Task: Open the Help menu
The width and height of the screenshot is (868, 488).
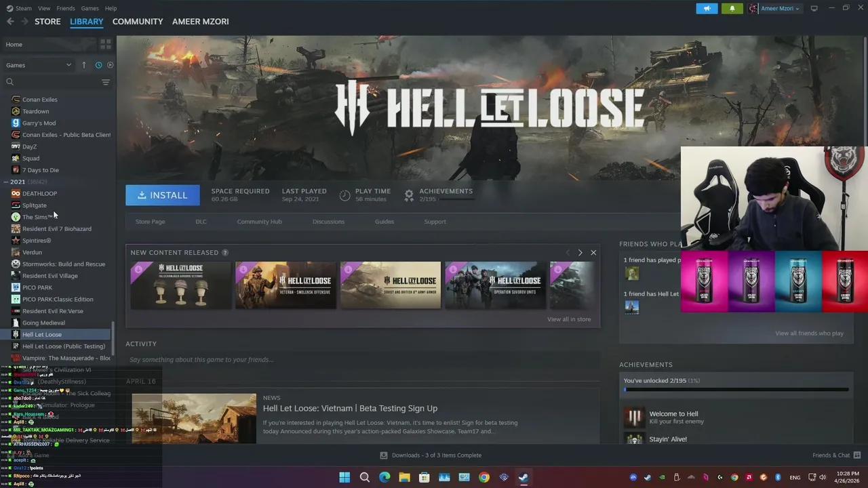Action: point(111,8)
